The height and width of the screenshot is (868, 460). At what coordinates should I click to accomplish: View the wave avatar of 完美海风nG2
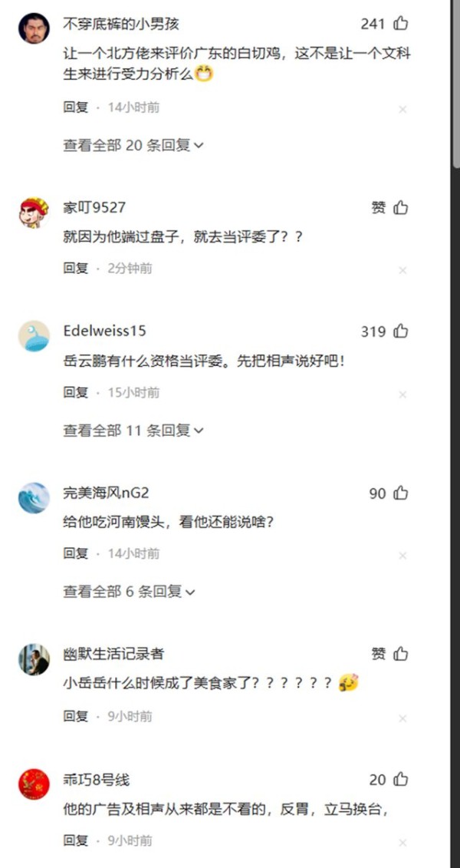pos(34,497)
